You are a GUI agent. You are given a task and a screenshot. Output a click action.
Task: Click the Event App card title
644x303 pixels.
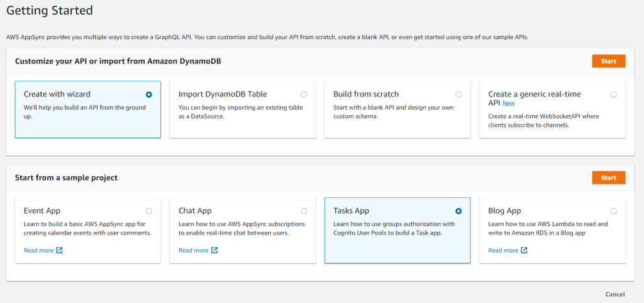pyautogui.click(x=42, y=211)
